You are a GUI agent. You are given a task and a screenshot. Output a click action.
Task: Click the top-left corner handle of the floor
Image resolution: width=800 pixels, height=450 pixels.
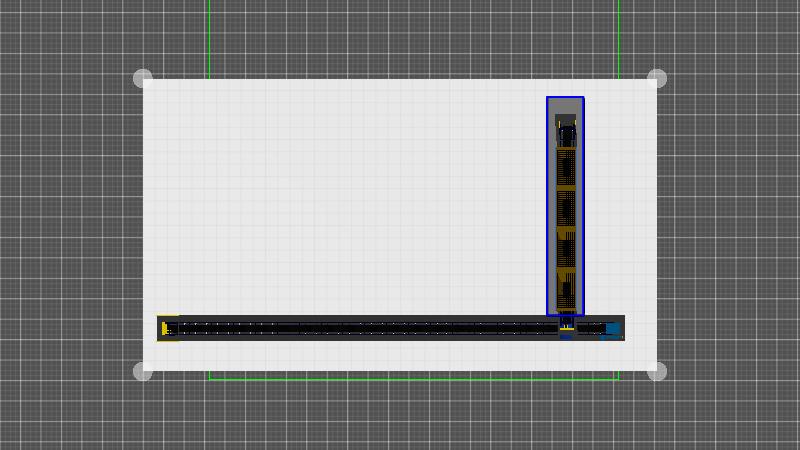143,79
